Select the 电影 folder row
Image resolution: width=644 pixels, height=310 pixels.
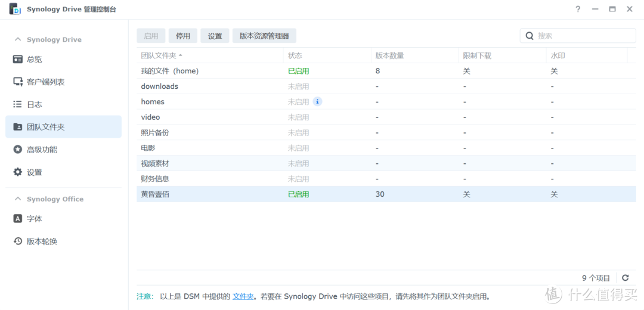coord(386,148)
